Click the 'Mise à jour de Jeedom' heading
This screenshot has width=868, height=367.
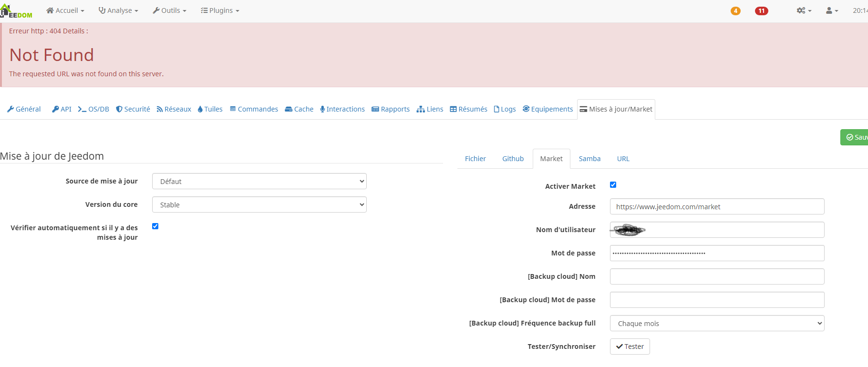coord(52,156)
